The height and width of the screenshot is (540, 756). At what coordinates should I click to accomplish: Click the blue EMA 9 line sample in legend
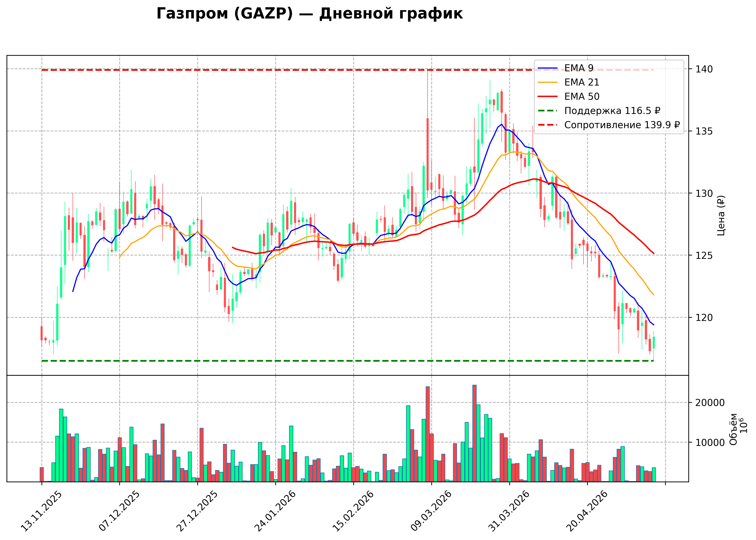pos(547,68)
